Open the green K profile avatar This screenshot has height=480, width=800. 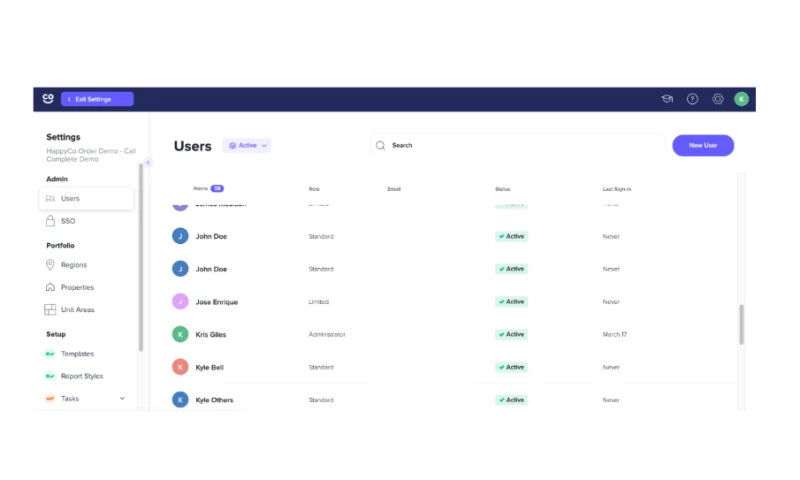[x=741, y=99]
